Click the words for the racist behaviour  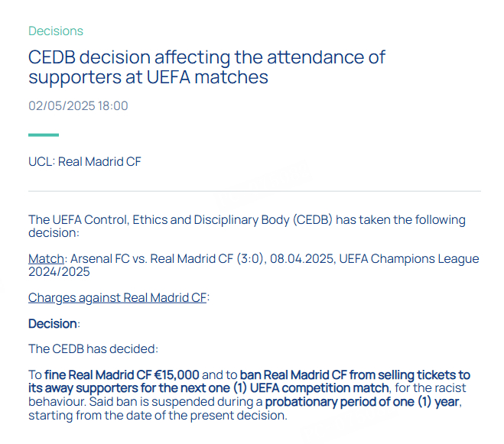coord(248,395)
